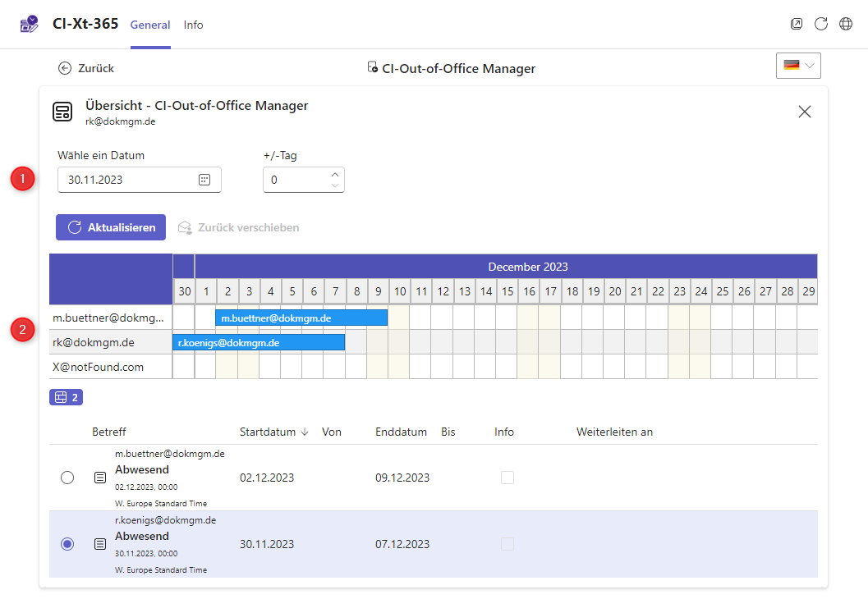
Task: Go back using the Zurück link
Action: point(86,68)
